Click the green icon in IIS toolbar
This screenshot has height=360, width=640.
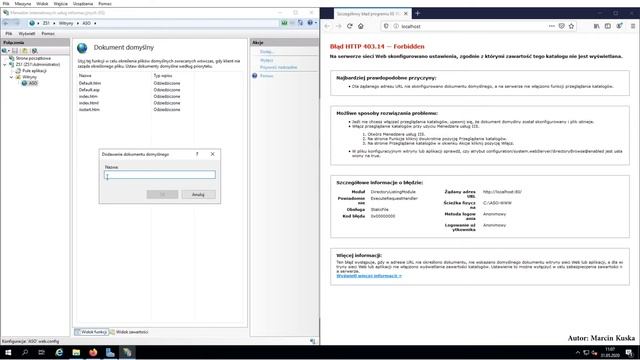click(x=284, y=23)
